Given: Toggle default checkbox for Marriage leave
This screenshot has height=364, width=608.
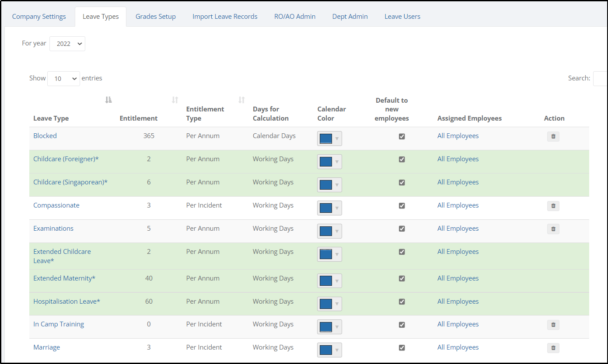Looking at the screenshot, I should coord(402,348).
